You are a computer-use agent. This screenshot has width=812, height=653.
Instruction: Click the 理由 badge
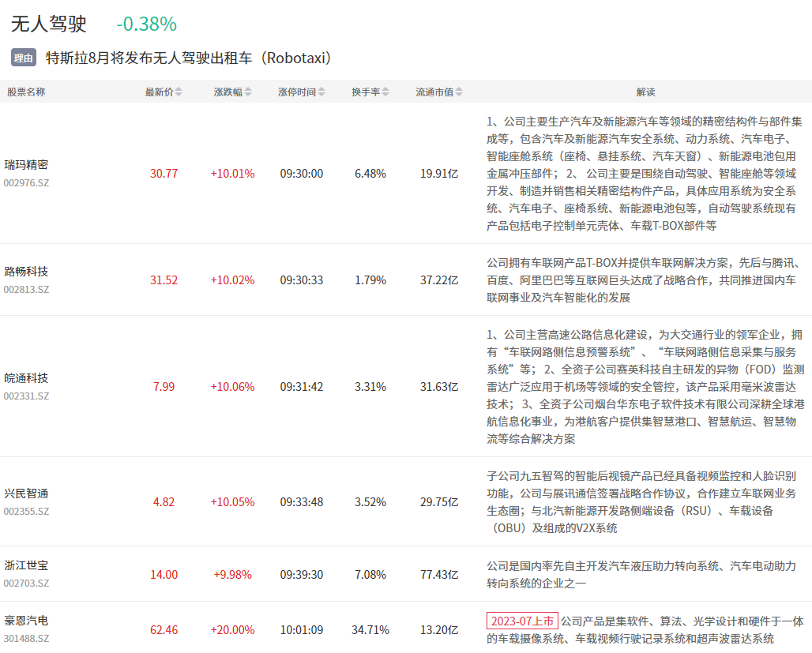(x=24, y=58)
